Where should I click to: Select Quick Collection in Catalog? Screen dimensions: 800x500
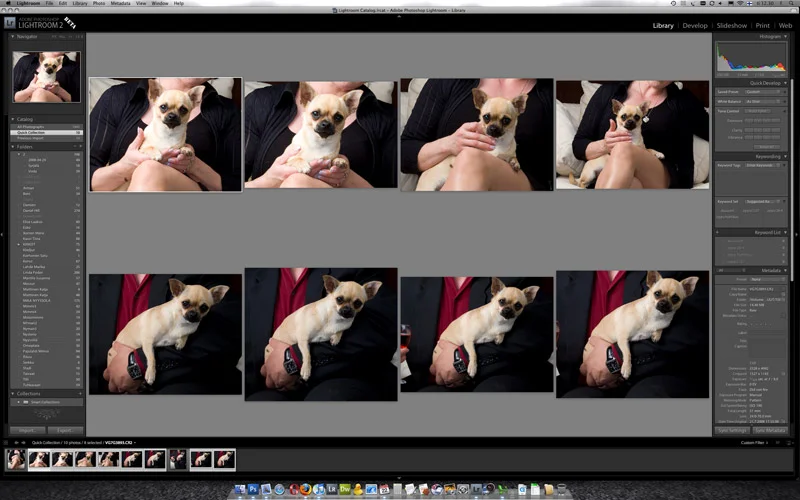coord(35,132)
